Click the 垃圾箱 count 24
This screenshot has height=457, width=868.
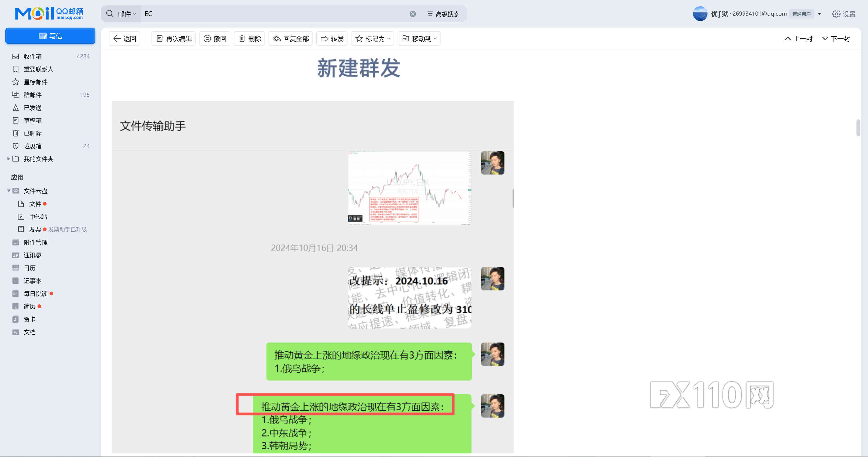click(86, 146)
